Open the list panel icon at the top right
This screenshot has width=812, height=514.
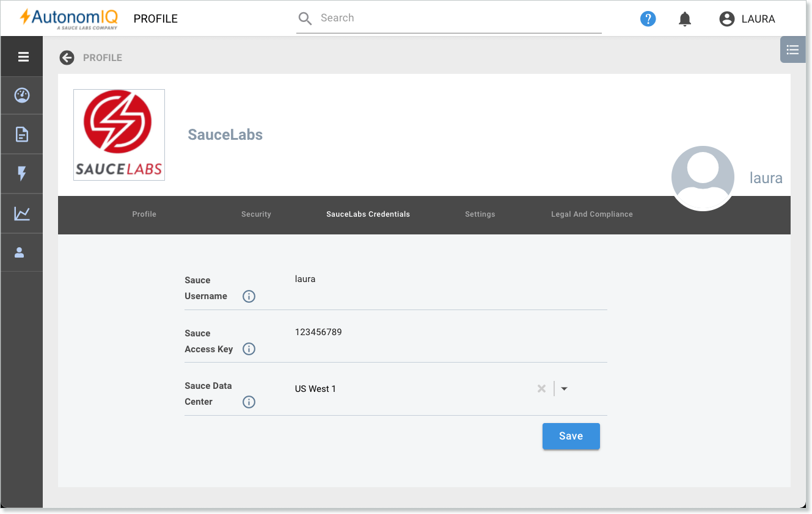point(792,49)
